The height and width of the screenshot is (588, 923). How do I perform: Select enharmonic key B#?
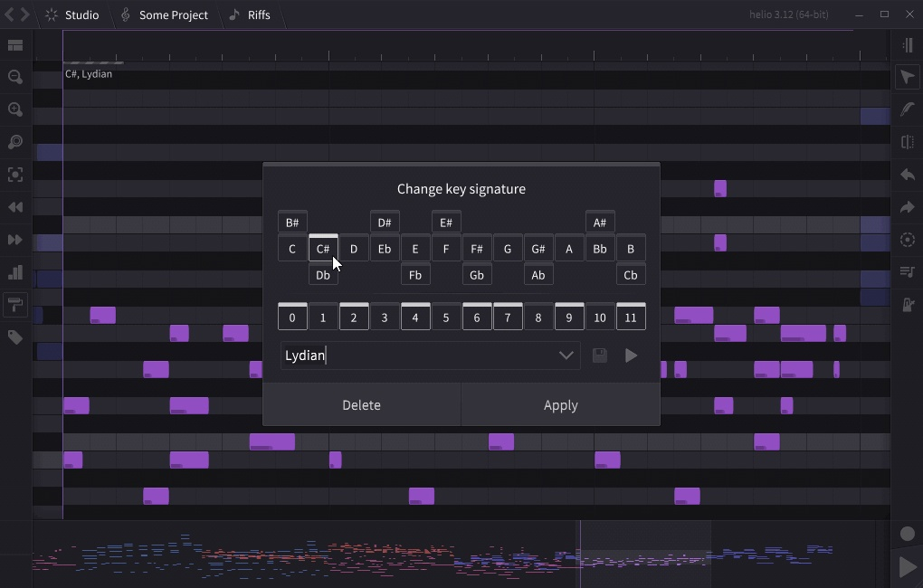tap(292, 223)
